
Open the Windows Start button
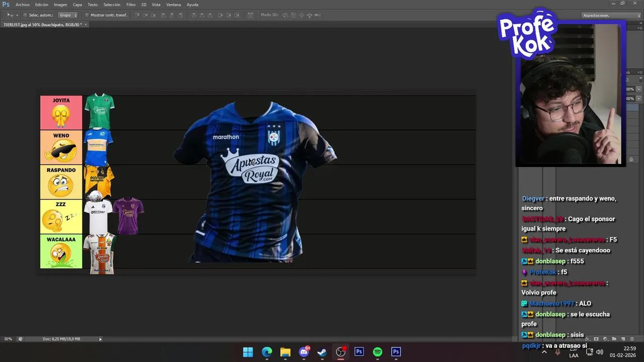coord(248,352)
